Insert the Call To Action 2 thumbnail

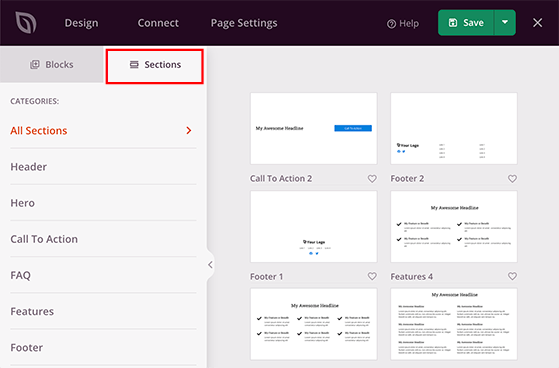pyautogui.click(x=314, y=128)
